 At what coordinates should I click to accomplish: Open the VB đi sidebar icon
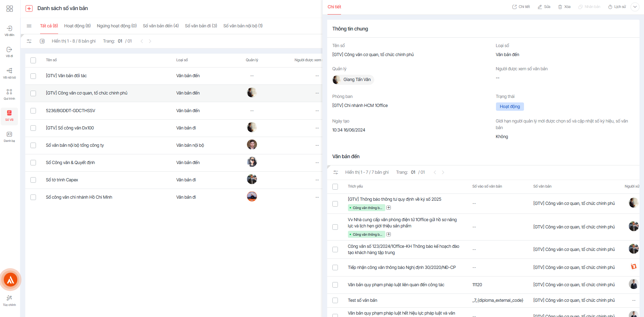9,51
